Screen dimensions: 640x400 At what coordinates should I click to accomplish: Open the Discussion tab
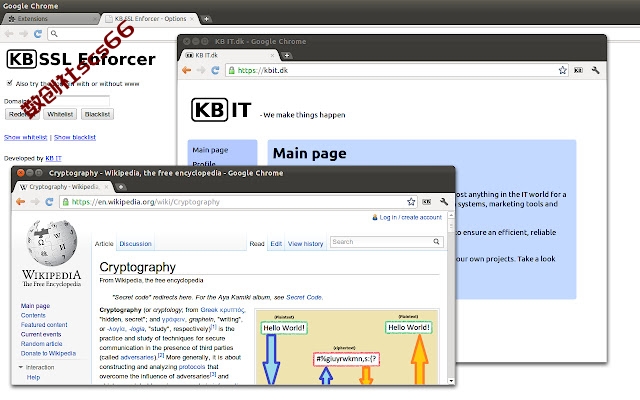[x=136, y=244]
